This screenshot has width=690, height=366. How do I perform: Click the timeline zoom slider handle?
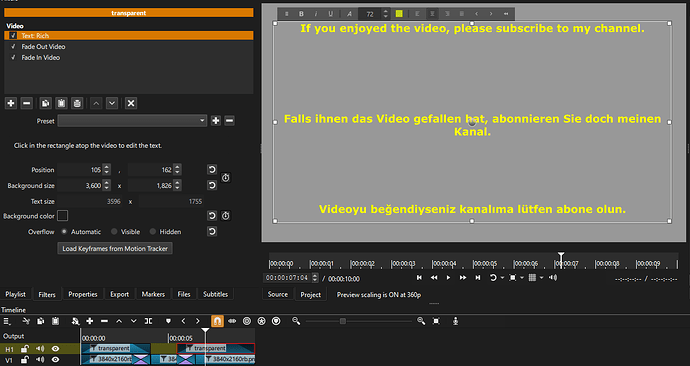pos(343,321)
